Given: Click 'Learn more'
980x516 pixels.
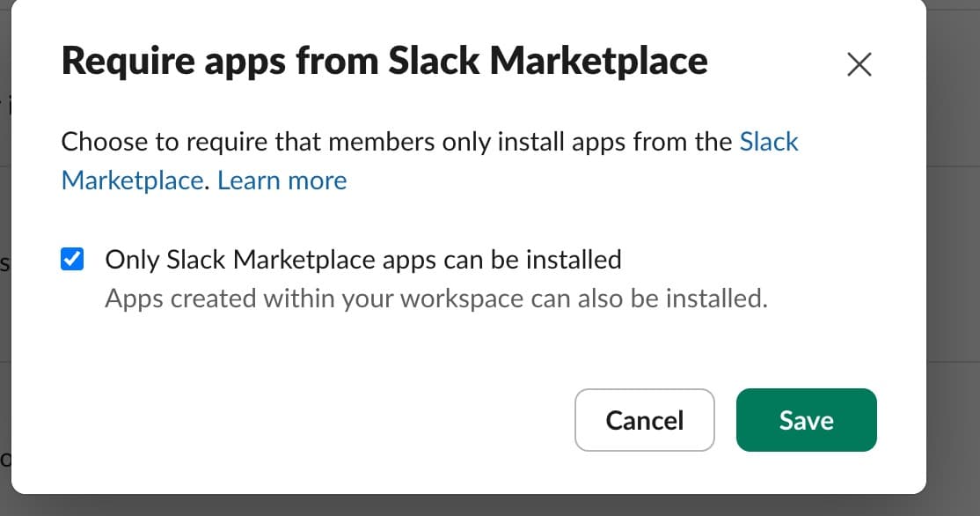Looking at the screenshot, I should [x=282, y=180].
